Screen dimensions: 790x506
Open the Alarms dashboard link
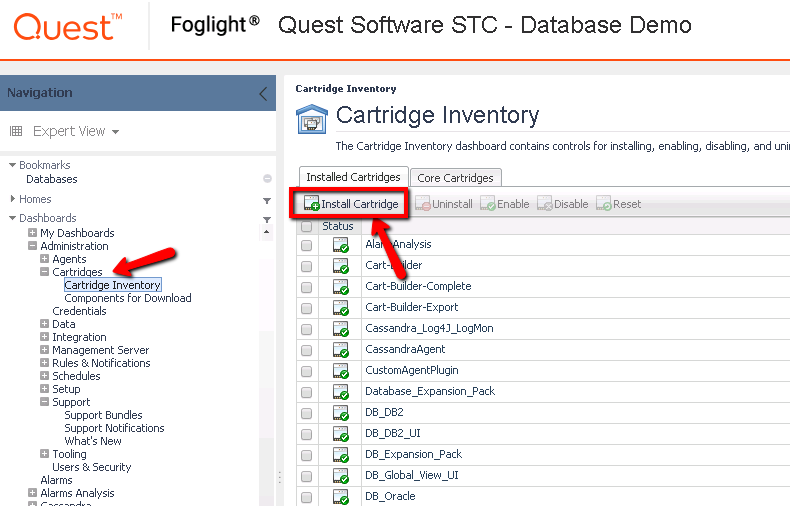click(x=56, y=480)
